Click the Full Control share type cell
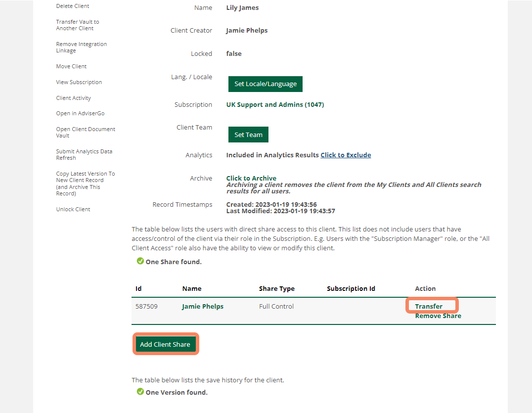Viewport: 532px width, 413px height. (x=276, y=307)
